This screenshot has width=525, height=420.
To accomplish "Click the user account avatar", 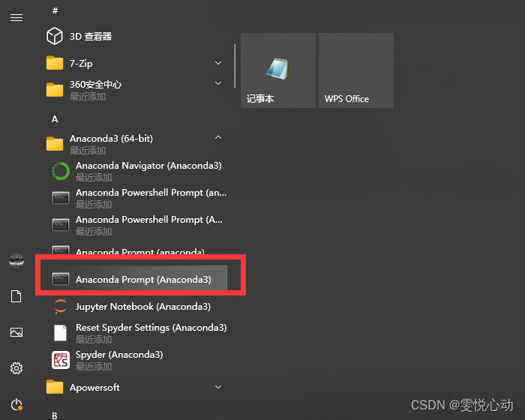I will pos(16,260).
